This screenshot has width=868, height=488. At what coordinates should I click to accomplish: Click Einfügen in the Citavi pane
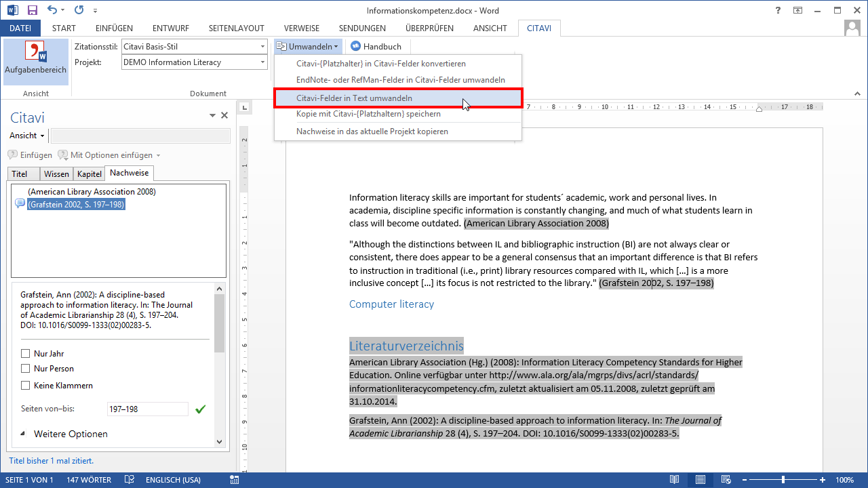[30, 155]
